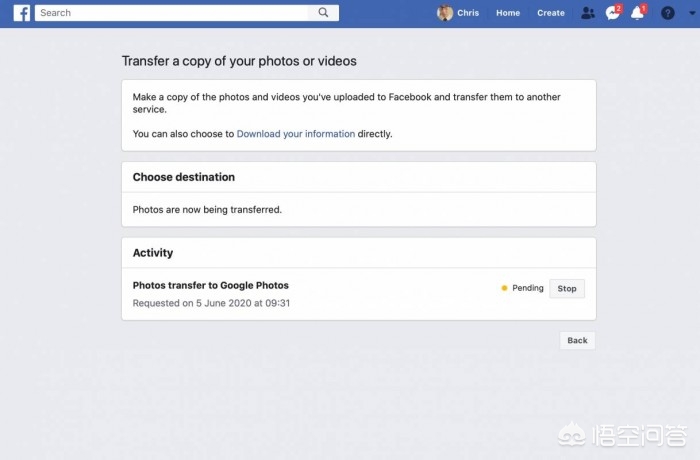Viewport: 700px width, 460px height.
Task: Focus the Facebook search field
Action: (x=175, y=13)
